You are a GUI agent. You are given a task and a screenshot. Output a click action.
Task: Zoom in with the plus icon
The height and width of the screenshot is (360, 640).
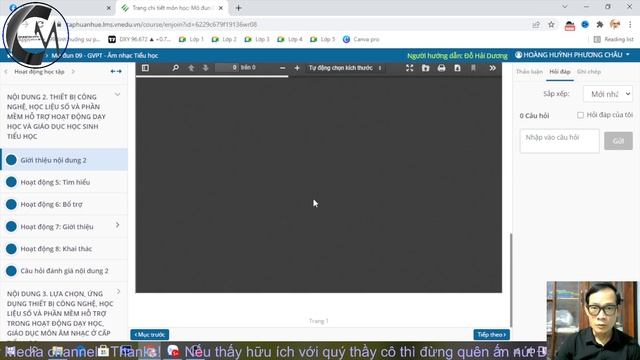tap(297, 68)
